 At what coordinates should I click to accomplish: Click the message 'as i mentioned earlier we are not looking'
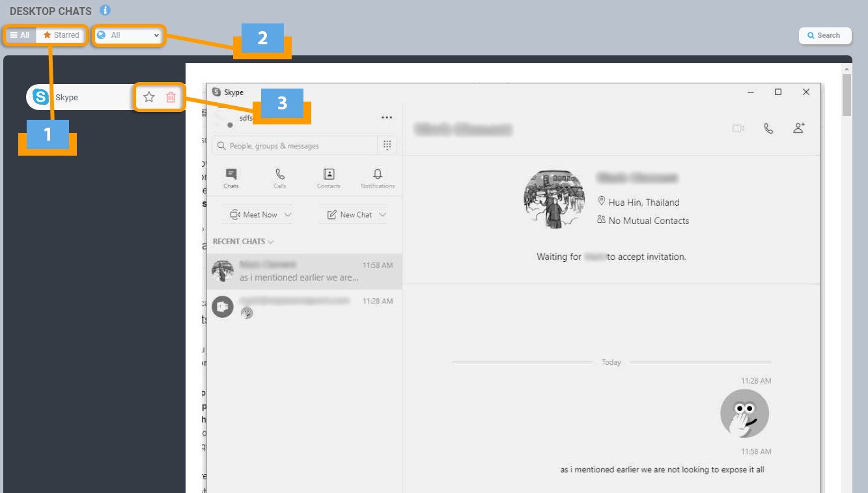coord(662,470)
